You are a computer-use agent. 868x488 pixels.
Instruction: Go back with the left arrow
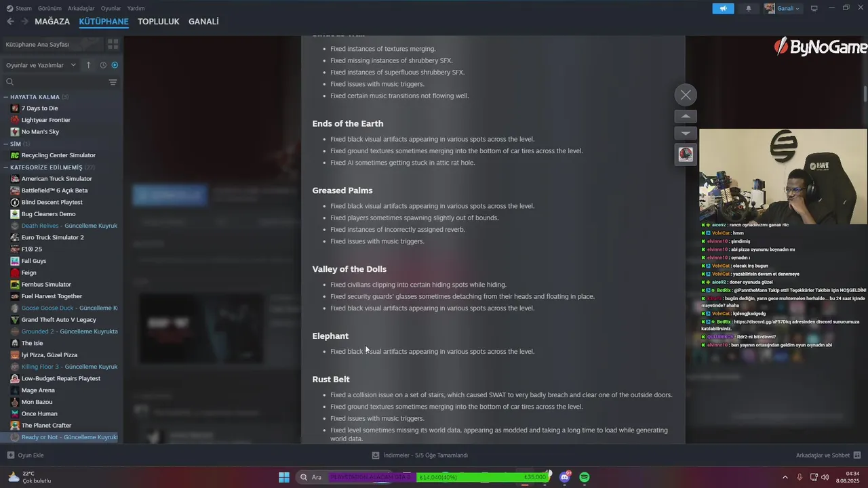pos(10,22)
